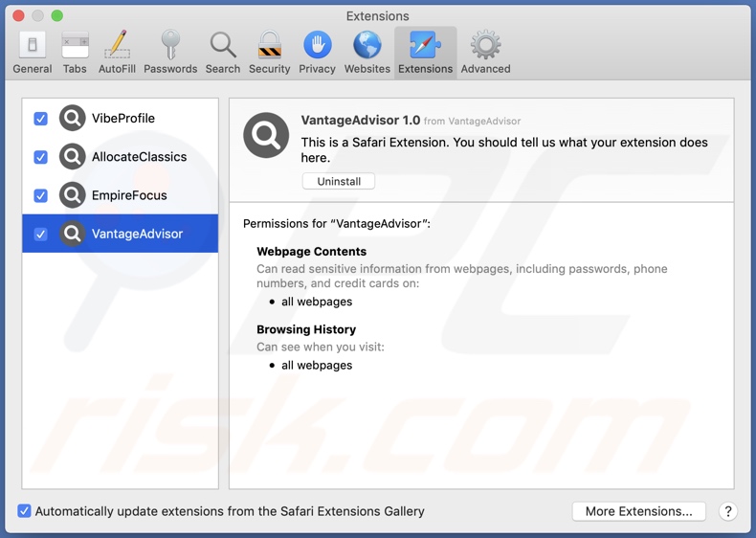Click the EmpireFocus extension magnifier icon
Viewport: 756px width, 538px height.
coord(73,195)
